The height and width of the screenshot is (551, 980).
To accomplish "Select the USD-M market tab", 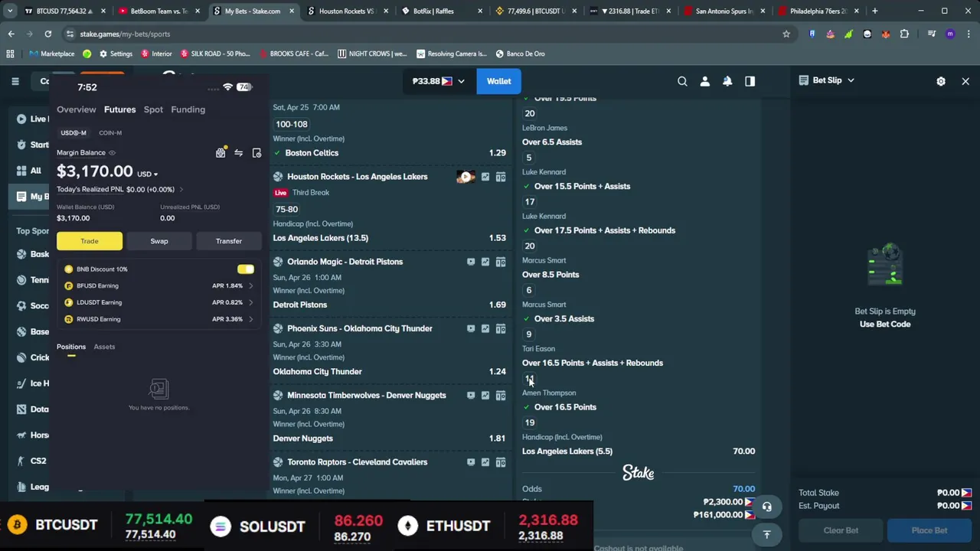I will click(74, 133).
